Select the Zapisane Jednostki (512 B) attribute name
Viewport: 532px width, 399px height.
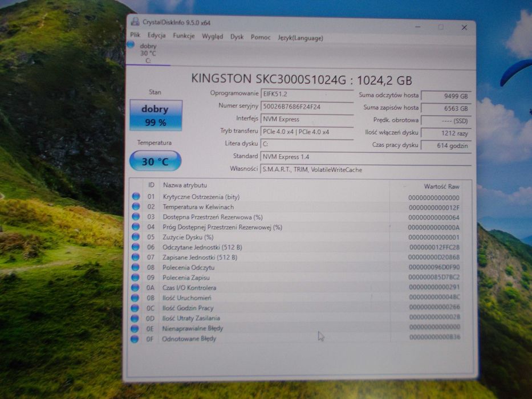point(200,258)
